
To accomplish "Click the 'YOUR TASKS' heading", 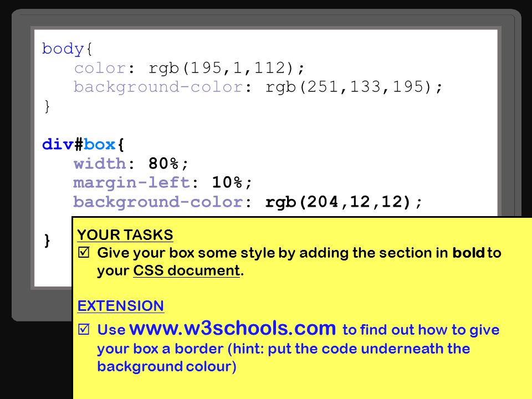I will tap(125, 235).
